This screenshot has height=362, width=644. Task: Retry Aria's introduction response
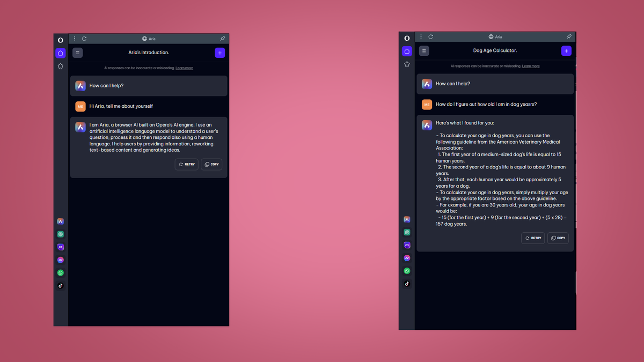click(186, 164)
